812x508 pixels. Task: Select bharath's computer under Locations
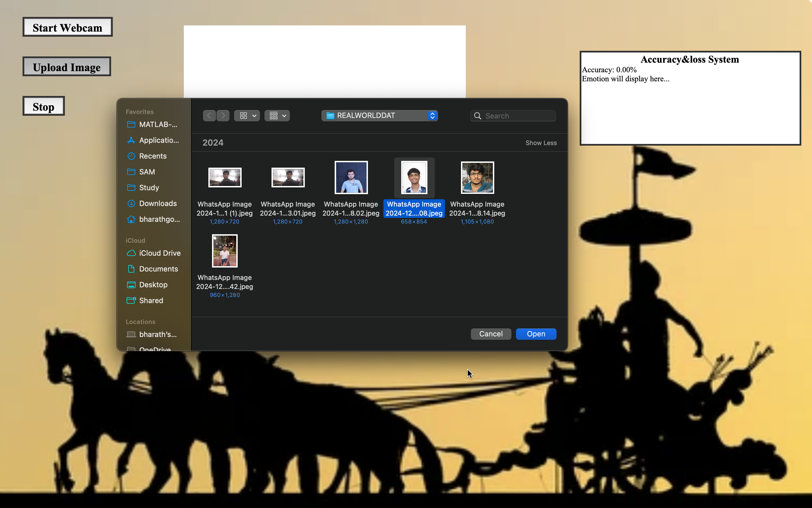pos(154,334)
